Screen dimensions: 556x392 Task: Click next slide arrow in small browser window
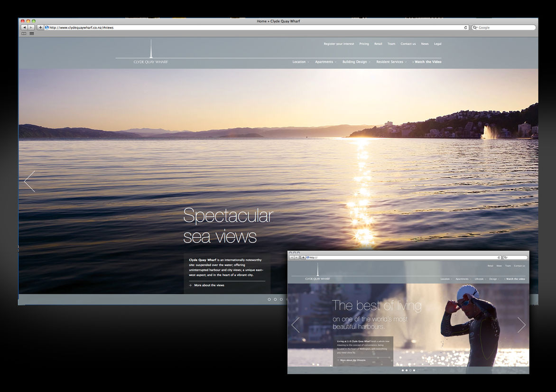521,325
